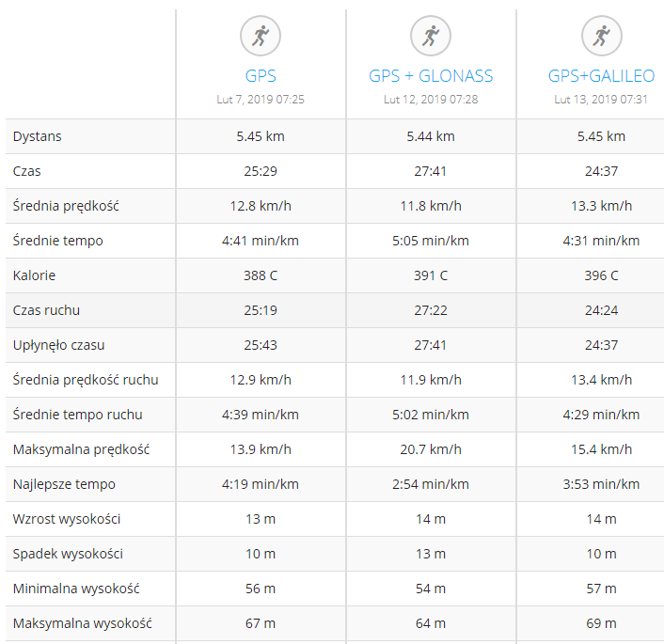The height and width of the screenshot is (644, 664).
Task: Click the Czas ruchu row label
Action: (46, 310)
